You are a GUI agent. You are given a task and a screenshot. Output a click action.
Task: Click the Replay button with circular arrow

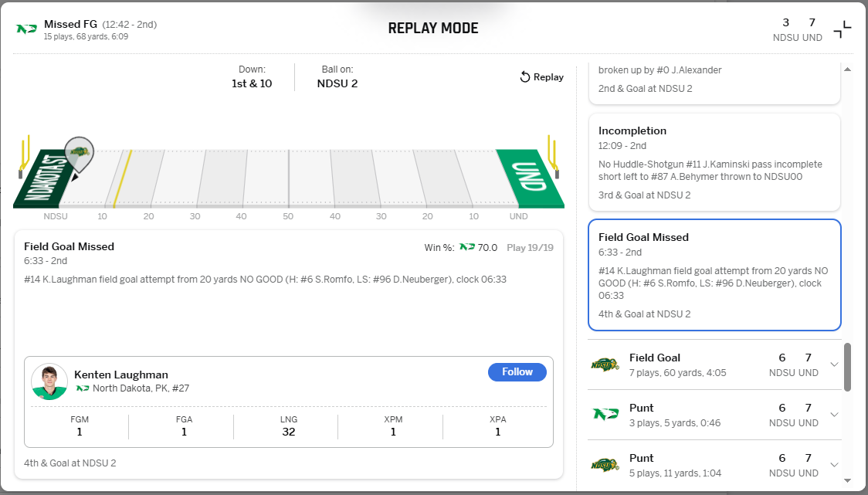pyautogui.click(x=541, y=77)
